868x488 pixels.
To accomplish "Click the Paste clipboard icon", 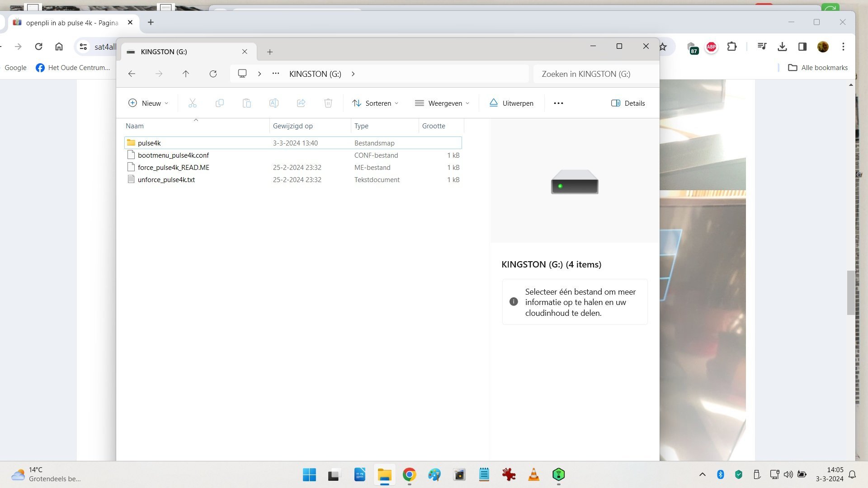I will pyautogui.click(x=247, y=103).
